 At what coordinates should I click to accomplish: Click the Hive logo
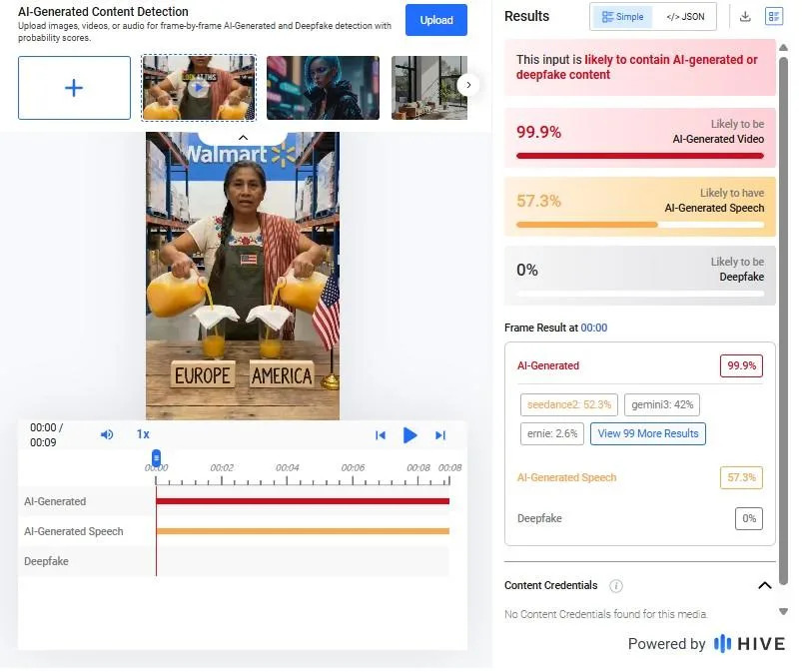749,644
